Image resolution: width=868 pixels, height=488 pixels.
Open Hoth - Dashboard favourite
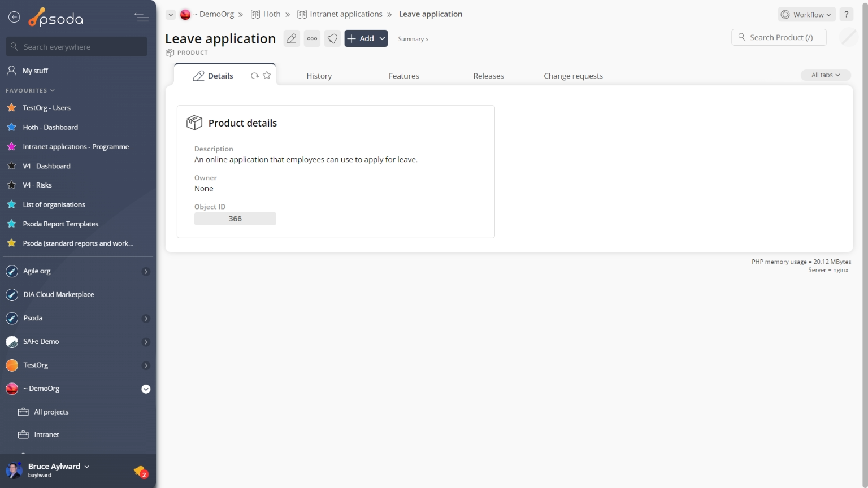(x=50, y=127)
